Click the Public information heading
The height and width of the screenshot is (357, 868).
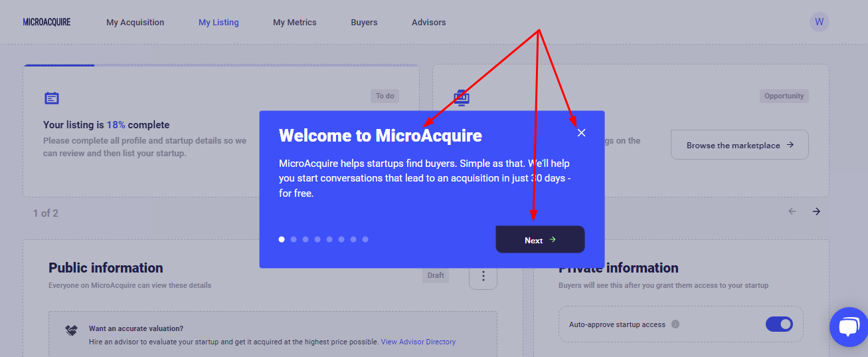pos(106,268)
